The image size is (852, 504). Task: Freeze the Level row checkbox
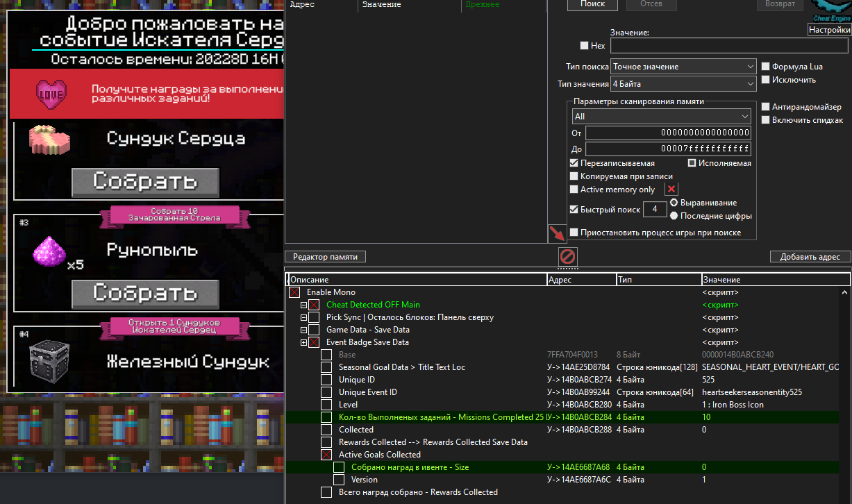tap(326, 405)
